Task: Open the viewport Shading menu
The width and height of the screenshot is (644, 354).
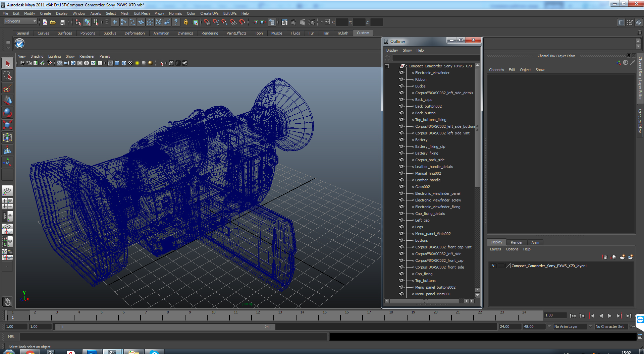Action: click(x=37, y=56)
